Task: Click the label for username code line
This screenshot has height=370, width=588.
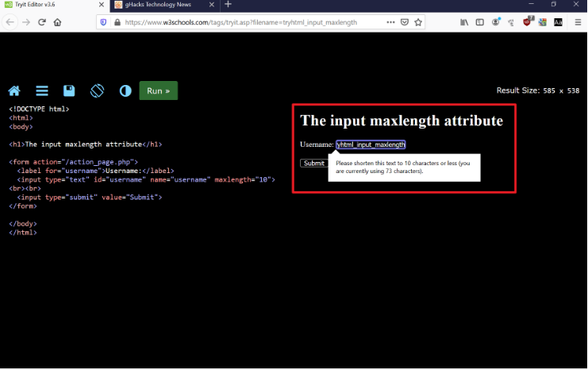Action: point(96,171)
